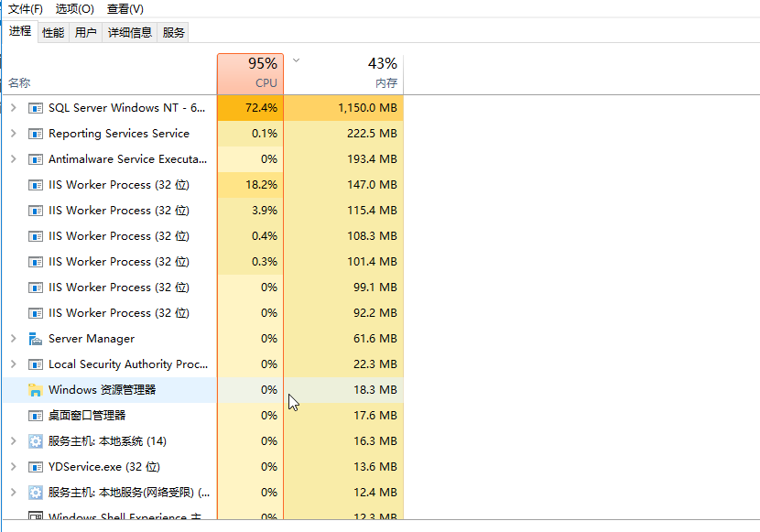The image size is (760, 532).
Task: Click icon of IIS Worker Process using 92.2 MB
Action: tap(36, 313)
